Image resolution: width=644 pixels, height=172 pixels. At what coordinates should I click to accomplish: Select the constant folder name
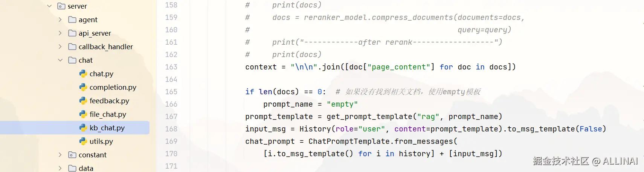coord(93,155)
